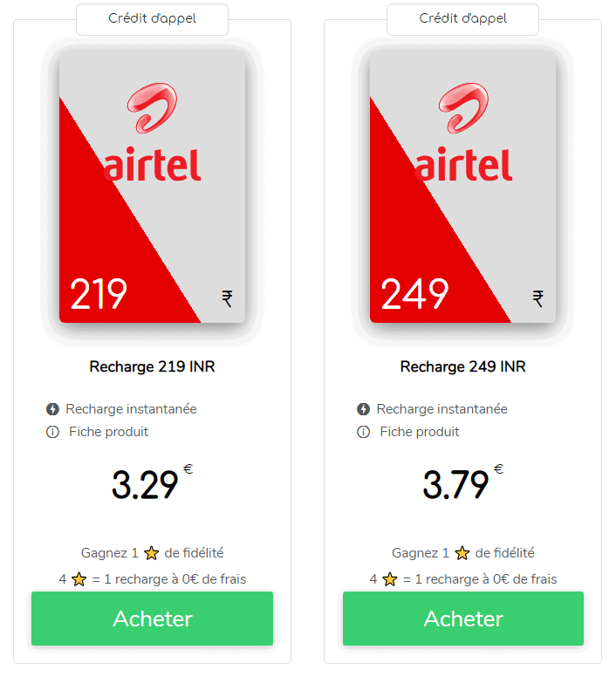Viewport: 616px width, 677px height.
Task: Click star icon in Gagnez 1 for 249
Action: coord(462,553)
